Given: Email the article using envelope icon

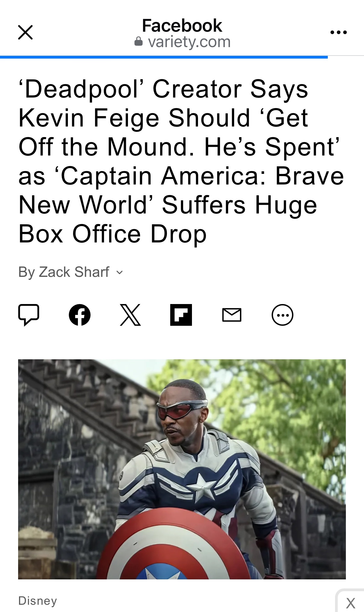Looking at the screenshot, I should click(232, 315).
